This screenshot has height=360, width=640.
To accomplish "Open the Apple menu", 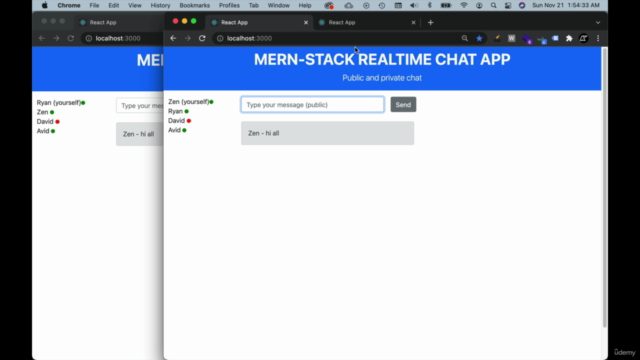I will pos(44,5).
